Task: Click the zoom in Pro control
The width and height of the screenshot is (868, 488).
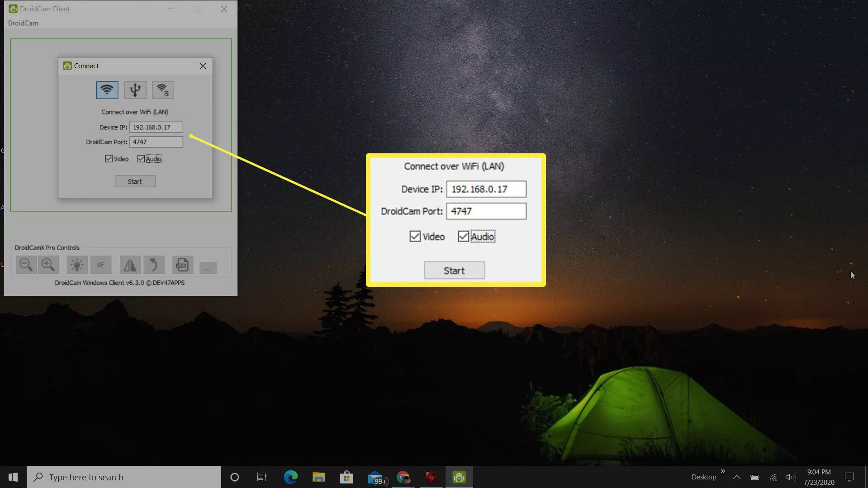Action: (48, 265)
